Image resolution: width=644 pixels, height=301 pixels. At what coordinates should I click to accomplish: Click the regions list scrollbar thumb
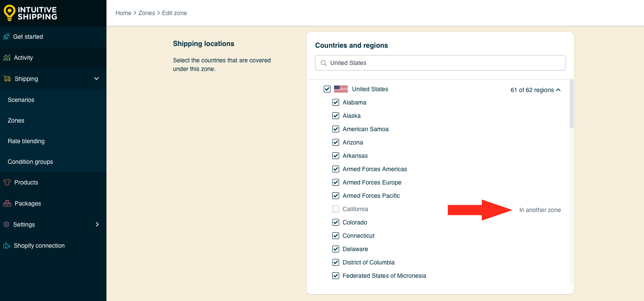coord(571,104)
